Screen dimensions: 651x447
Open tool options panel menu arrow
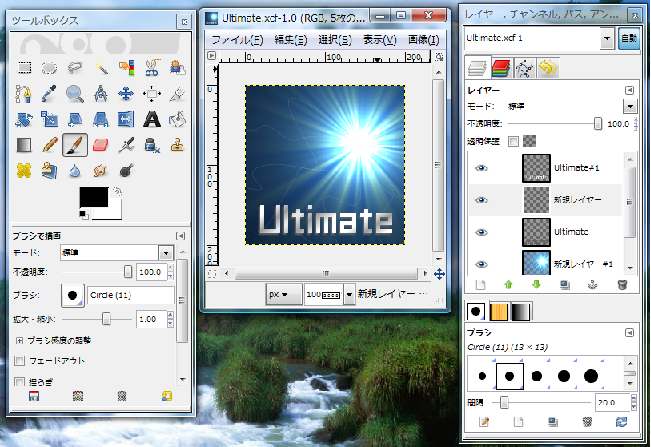181,236
